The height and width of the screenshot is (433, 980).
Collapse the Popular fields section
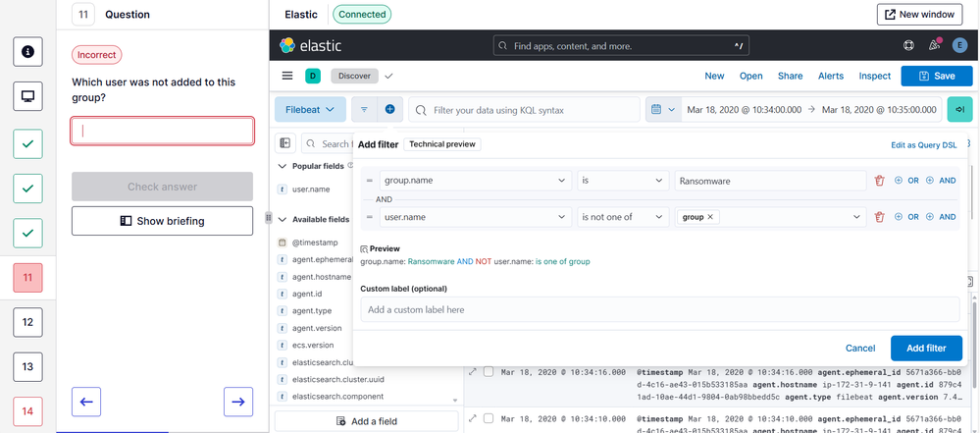coord(284,167)
